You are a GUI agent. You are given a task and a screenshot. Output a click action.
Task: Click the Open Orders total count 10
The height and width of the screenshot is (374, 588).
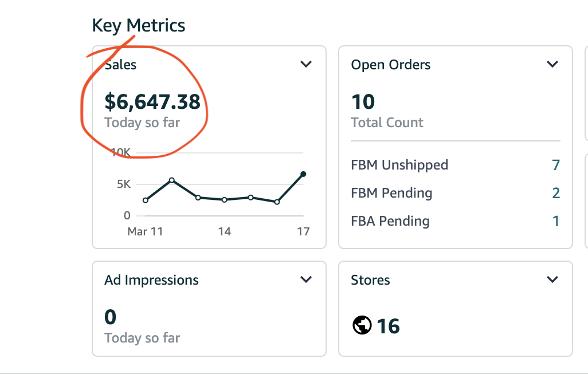(x=363, y=102)
